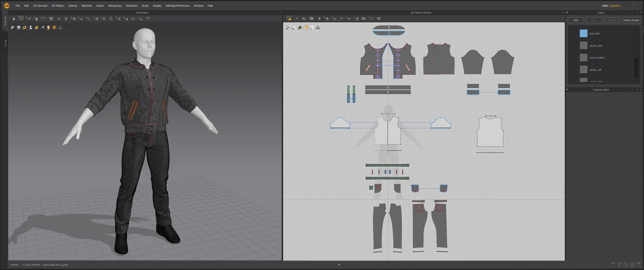Toggle the 2D pattern lock shirt icon
Viewport: 644px width, 270px height.
(312, 27)
